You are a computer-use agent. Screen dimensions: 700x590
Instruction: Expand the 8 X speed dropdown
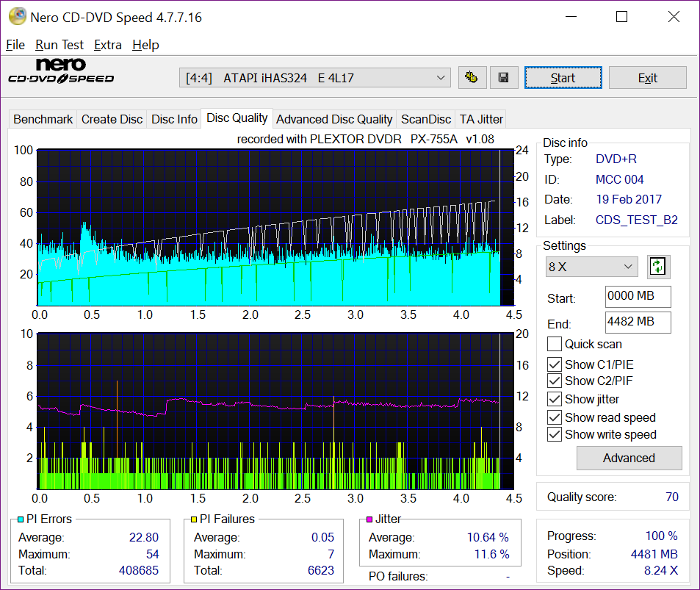tap(591, 267)
